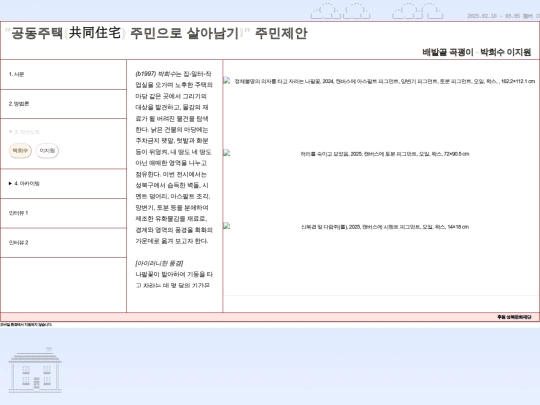Open the '인터뷰 2' menu item
540x405 pixels.
pos(63,243)
